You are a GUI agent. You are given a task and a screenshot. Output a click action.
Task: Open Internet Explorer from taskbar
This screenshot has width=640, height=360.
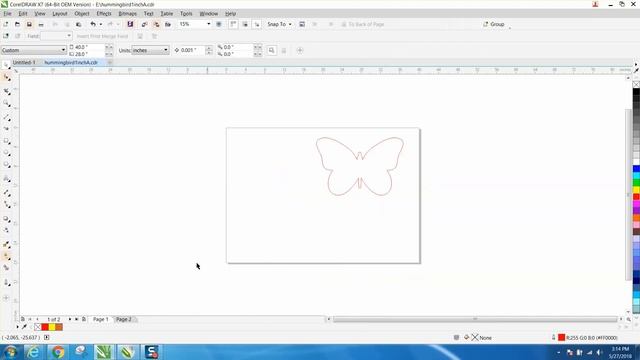[x=33, y=352]
